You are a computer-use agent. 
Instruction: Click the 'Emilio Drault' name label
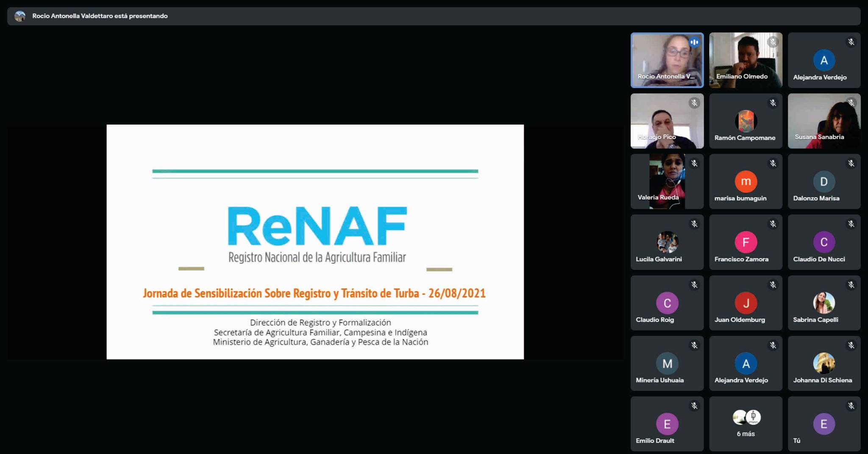(655, 441)
